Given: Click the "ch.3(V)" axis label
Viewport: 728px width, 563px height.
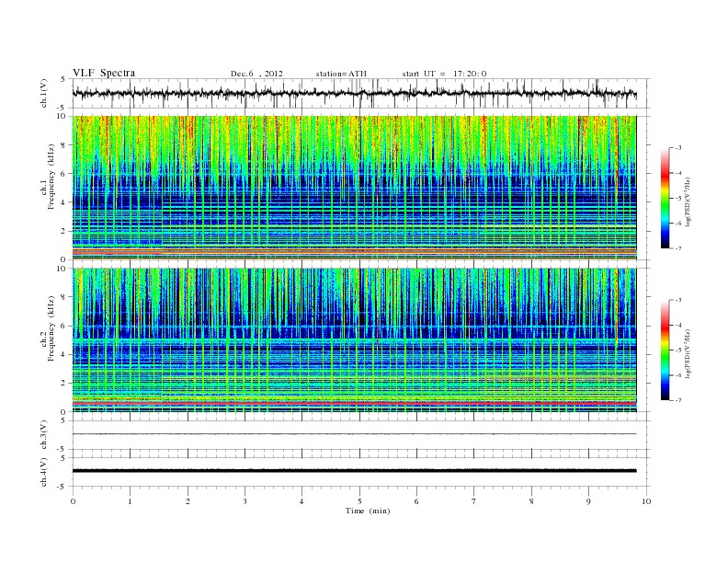Looking at the screenshot, I should point(44,435).
